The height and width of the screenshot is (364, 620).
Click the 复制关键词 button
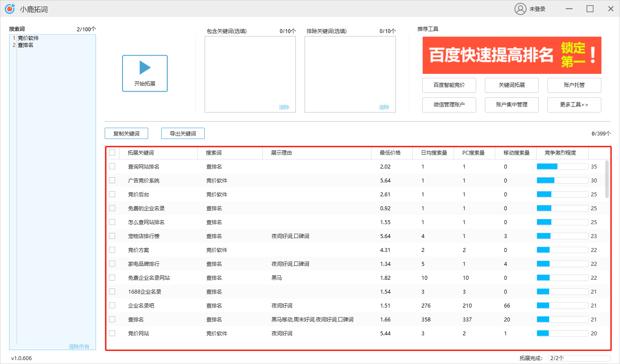coord(126,133)
